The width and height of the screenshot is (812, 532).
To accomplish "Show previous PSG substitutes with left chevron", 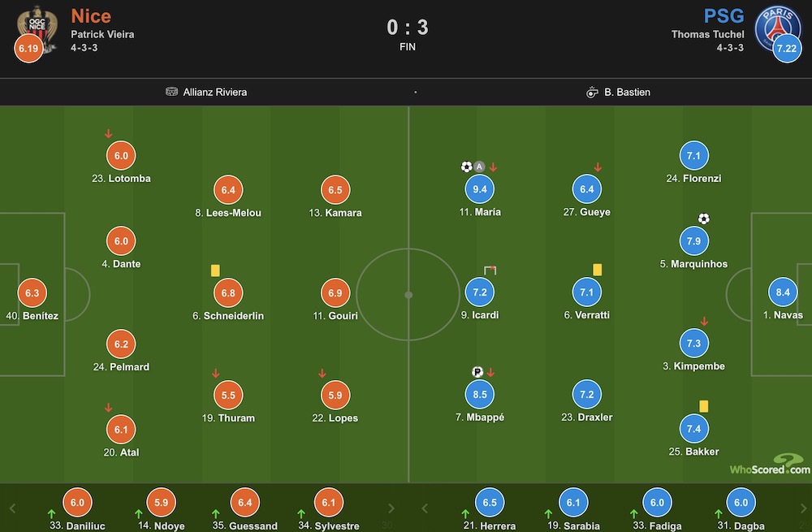I will (425, 508).
